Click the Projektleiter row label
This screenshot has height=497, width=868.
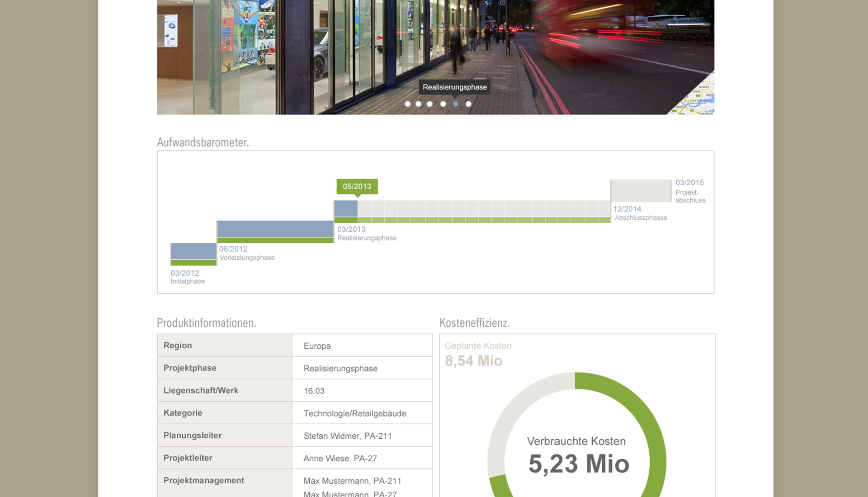188,458
